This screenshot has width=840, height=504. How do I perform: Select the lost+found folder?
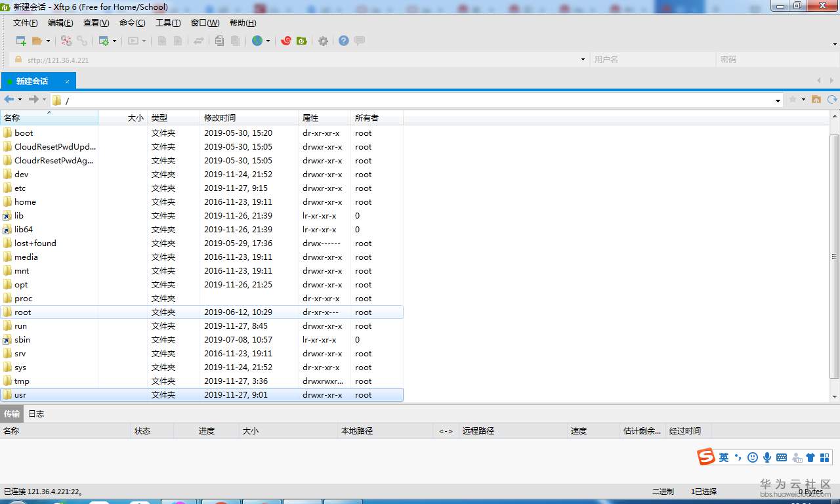pos(201,243)
